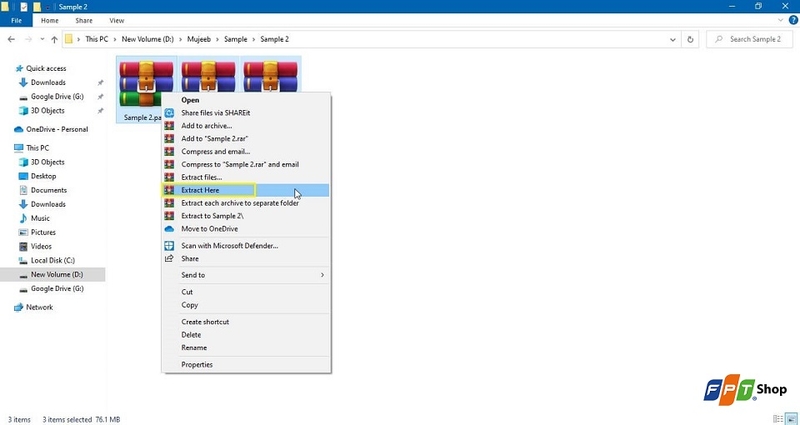Open pinned Downloads under Quick access
800x425 pixels.
pyautogui.click(x=48, y=83)
